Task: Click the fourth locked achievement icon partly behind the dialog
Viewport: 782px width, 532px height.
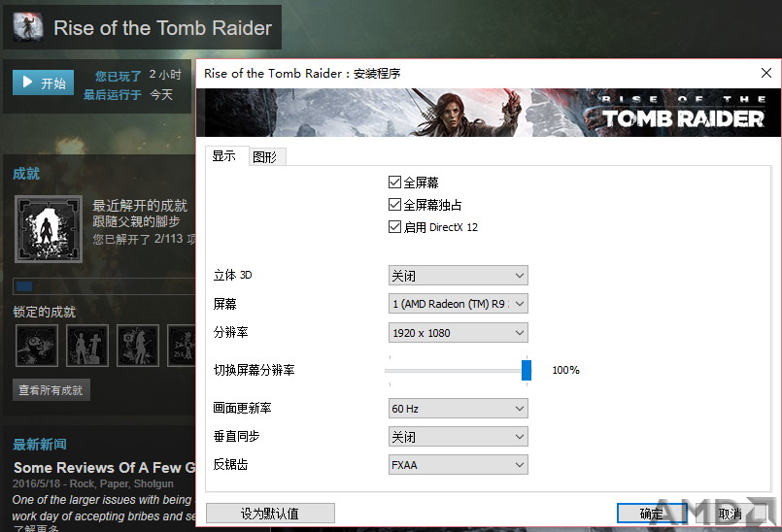Action: pos(181,346)
